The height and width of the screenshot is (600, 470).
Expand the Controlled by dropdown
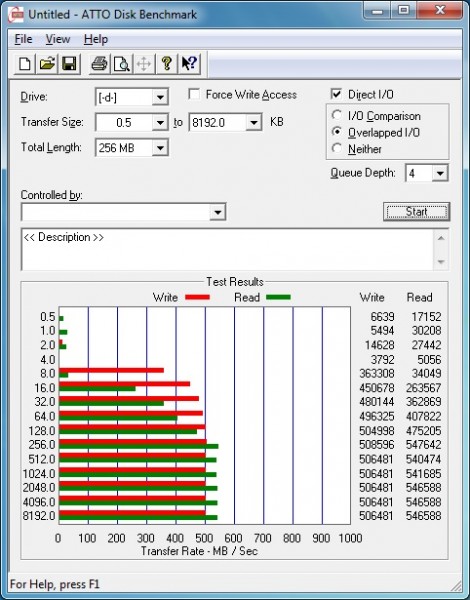point(218,212)
